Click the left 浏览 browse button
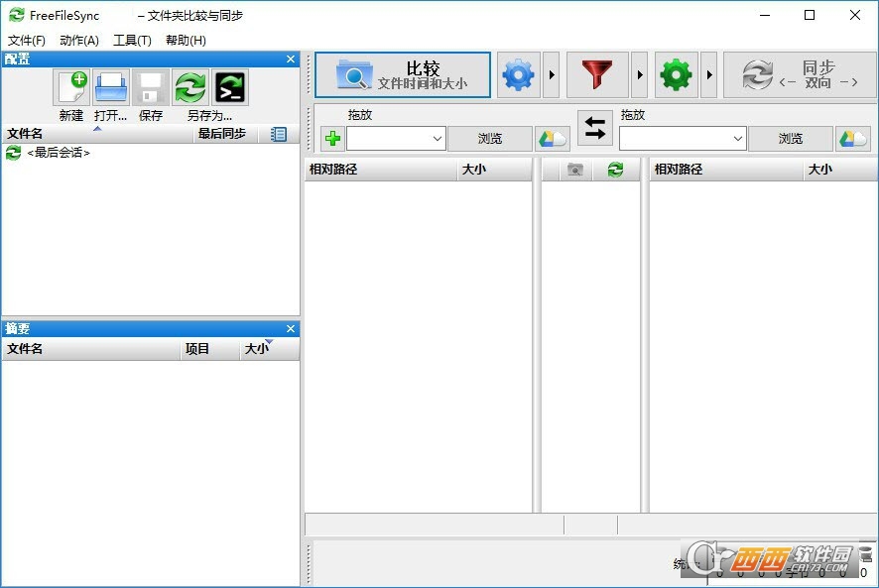Viewport: 879px width, 588px height. [490, 139]
